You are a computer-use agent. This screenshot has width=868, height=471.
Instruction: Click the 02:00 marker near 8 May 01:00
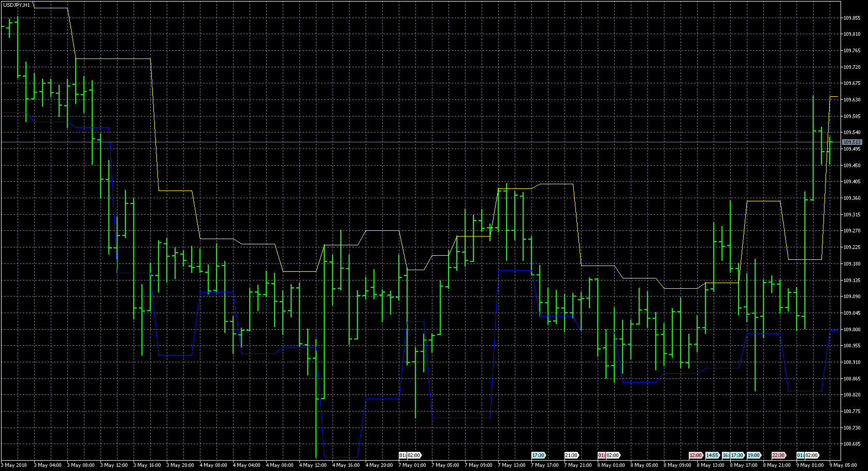[613, 455]
